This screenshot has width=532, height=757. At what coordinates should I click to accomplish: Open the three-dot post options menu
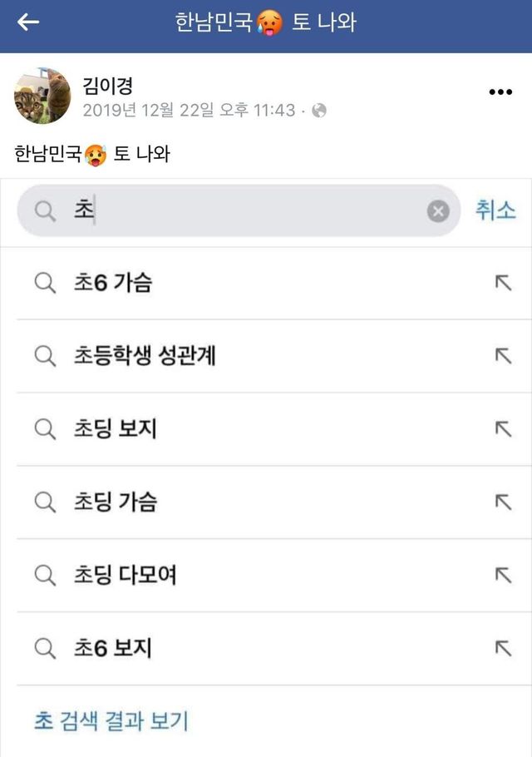pos(500,92)
